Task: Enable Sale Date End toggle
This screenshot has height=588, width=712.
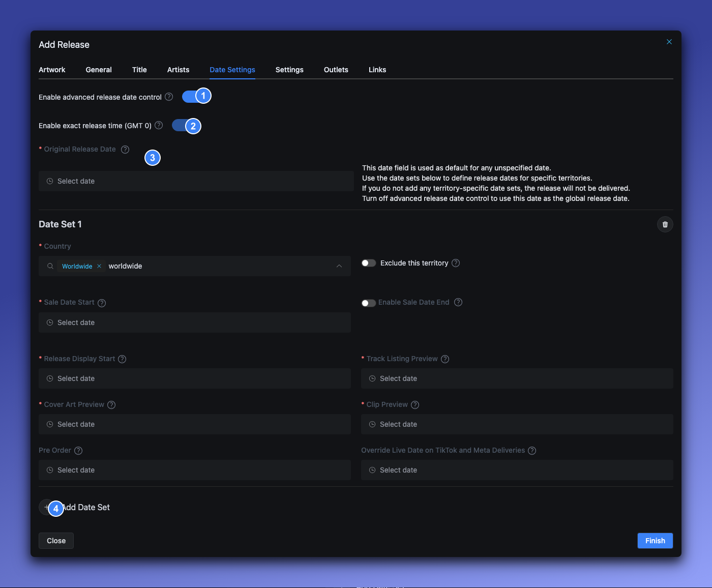Action: 369,303
